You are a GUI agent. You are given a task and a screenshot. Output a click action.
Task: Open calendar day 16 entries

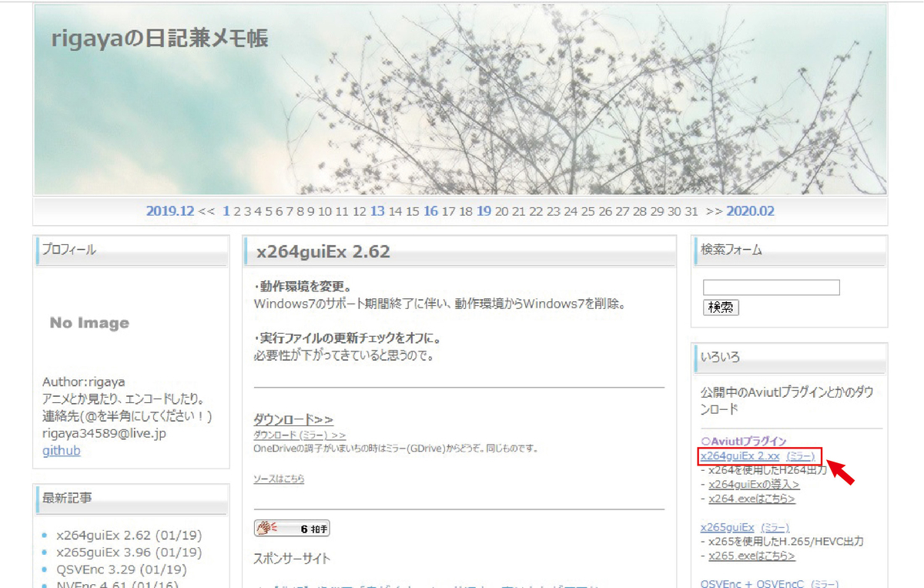click(430, 211)
